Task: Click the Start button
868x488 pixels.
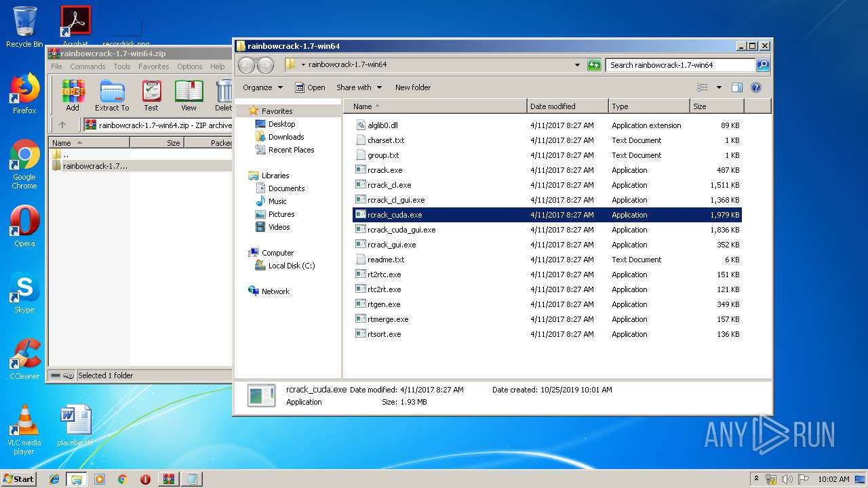Action: pos(19,479)
